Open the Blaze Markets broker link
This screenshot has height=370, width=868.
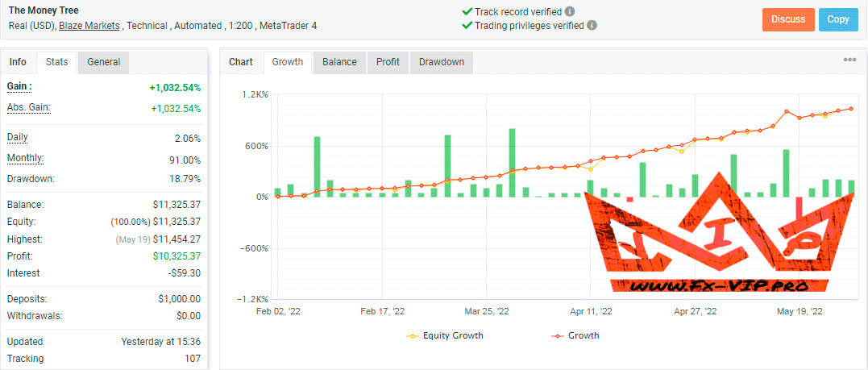(x=89, y=26)
